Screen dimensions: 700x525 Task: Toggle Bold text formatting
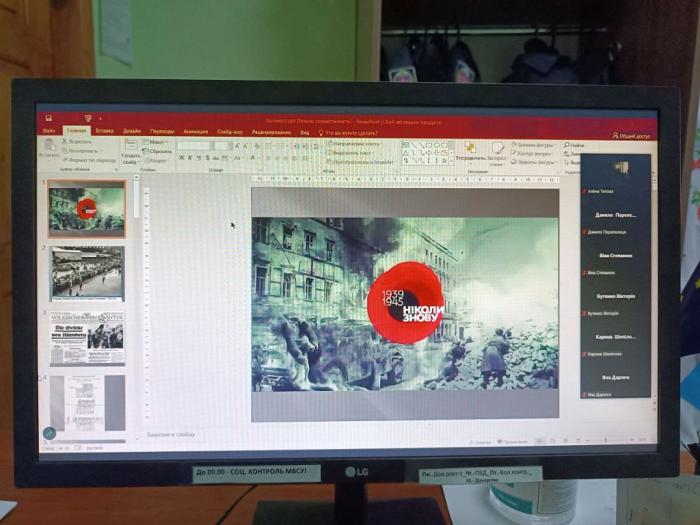tap(181, 158)
